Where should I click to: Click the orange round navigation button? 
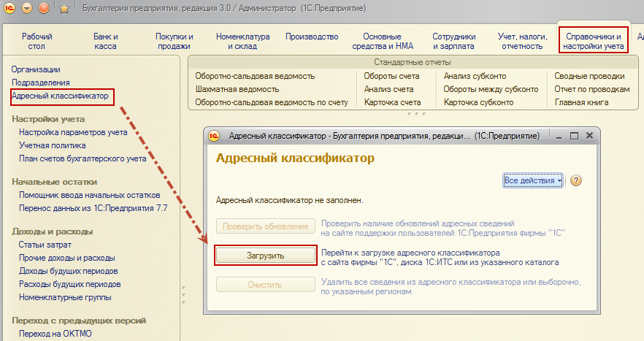click(44, 8)
